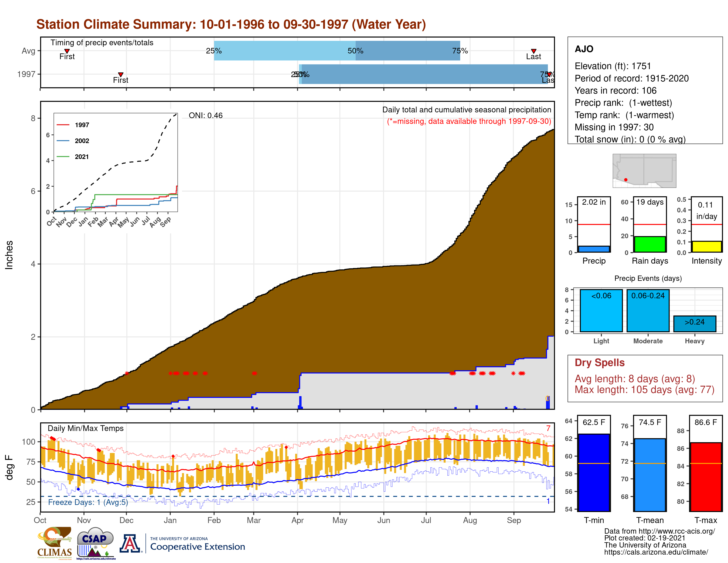The width and height of the screenshot is (728, 563).
Task: Click the blue 2002 legend line in inset
Action: point(63,141)
